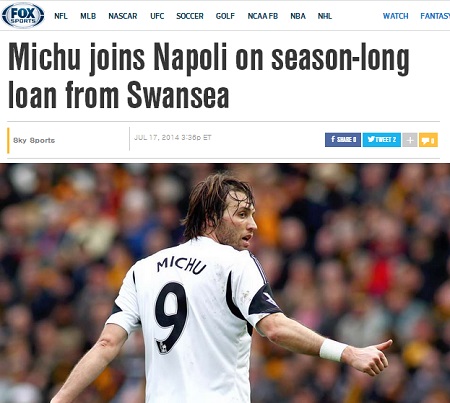The height and width of the screenshot is (403, 450).
Task: Click the Sky Sports source credit
Action: (34, 140)
